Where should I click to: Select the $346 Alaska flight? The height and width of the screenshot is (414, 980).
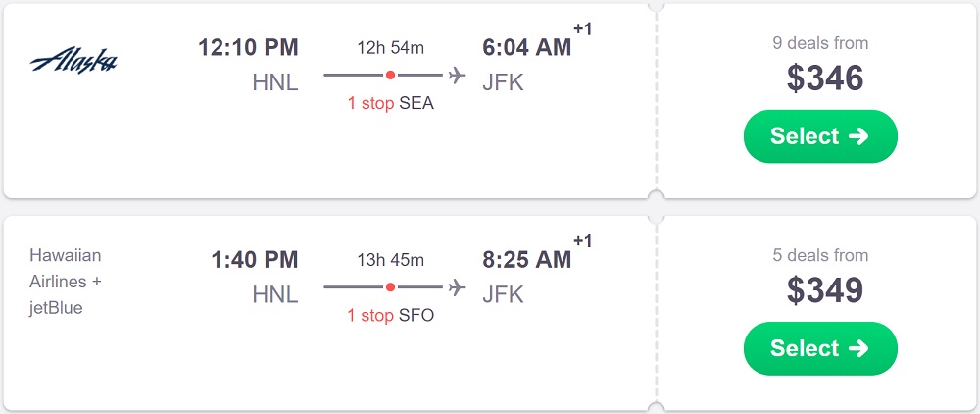coord(820,136)
